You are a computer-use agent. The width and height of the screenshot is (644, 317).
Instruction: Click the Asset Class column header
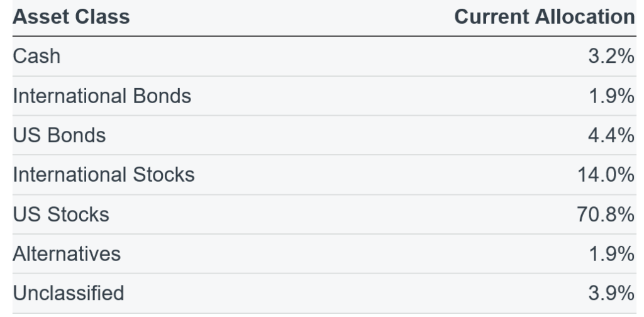[x=71, y=17]
